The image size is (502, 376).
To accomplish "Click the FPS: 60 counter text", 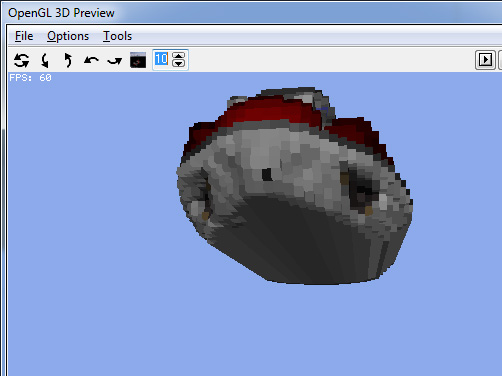I will point(30,78).
